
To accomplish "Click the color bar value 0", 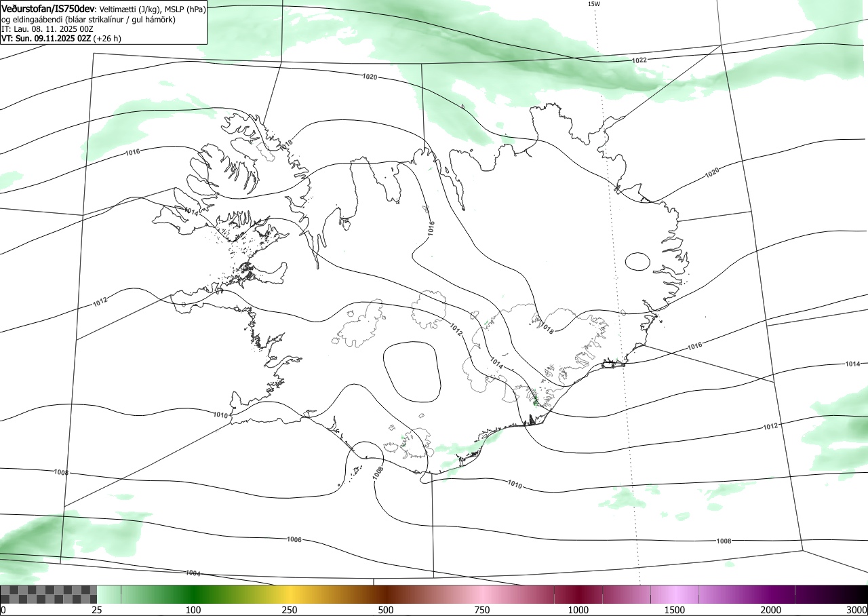I will [x=3, y=610].
